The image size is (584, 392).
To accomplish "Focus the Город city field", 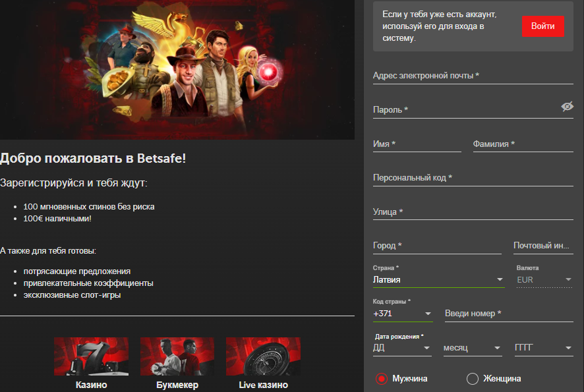I will [437, 246].
